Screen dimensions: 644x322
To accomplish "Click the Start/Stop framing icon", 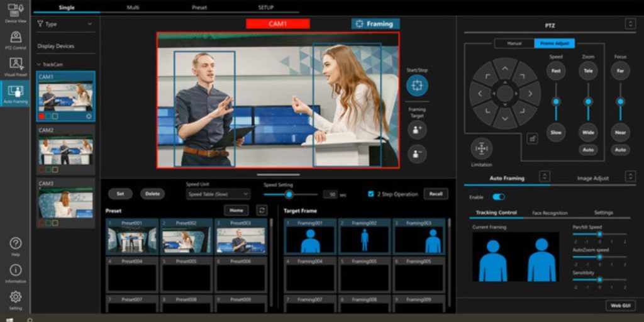I will [x=417, y=86].
